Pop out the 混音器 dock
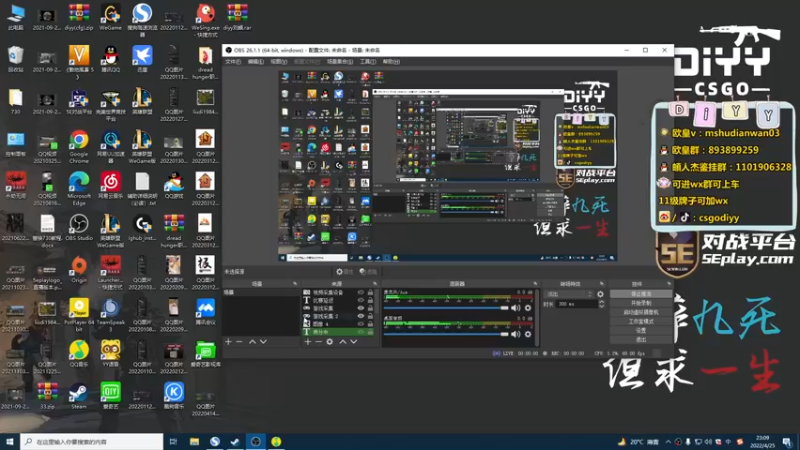Image resolution: width=800 pixels, height=450 pixels. tap(535, 284)
